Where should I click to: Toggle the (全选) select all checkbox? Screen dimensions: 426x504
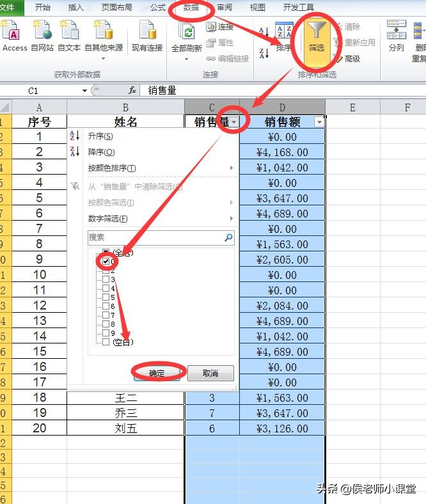pos(106,253)
